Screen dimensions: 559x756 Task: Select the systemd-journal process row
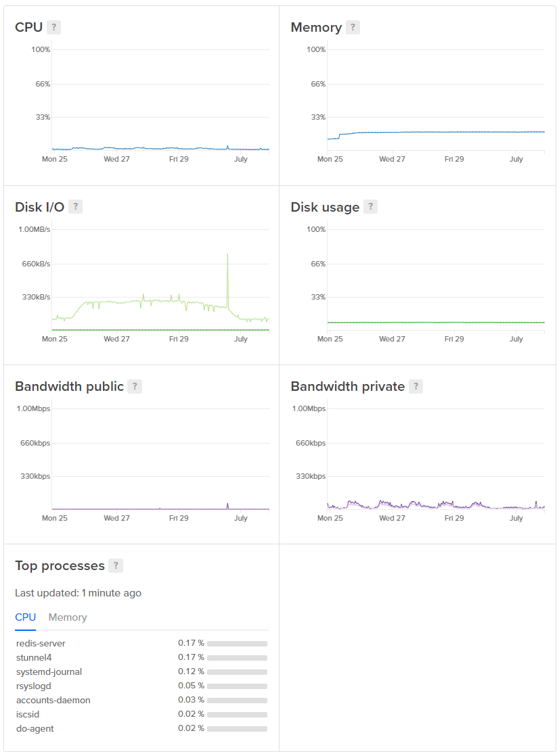click(x=49, y=671)
